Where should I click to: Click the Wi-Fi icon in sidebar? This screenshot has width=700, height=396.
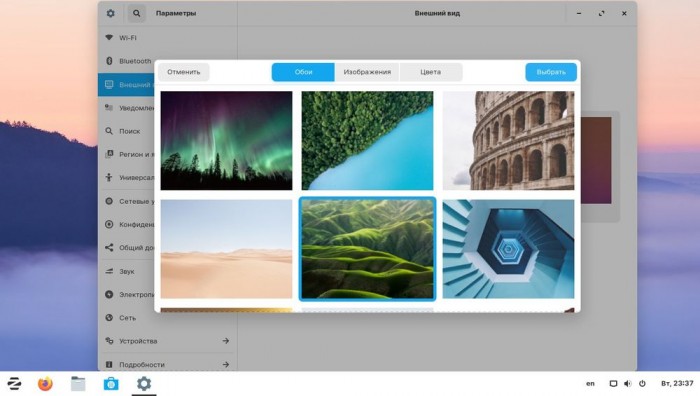coord(109,38)
